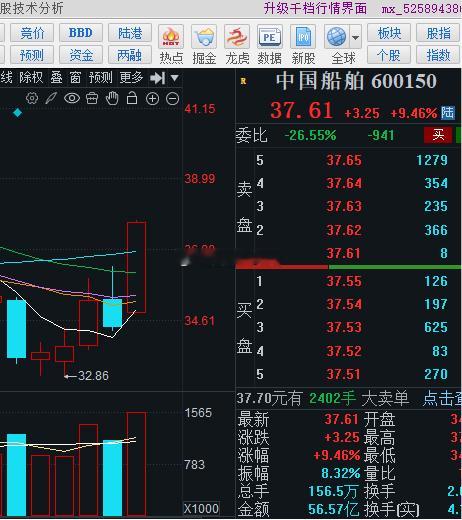Click the large current price 37.61
Screen dimensions: 462x520
point(301,110)
